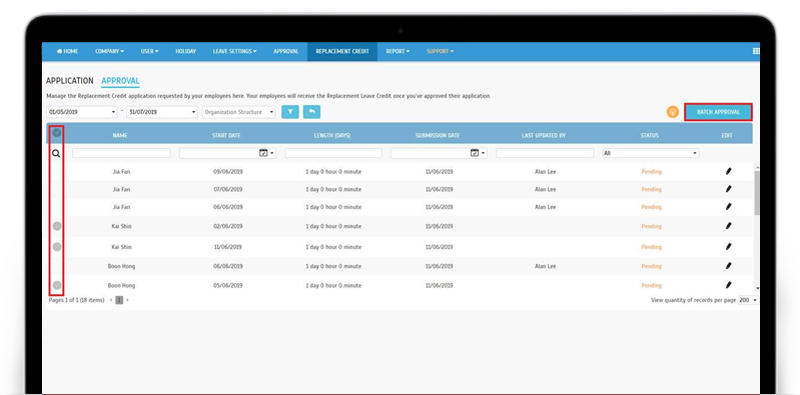The image size is (800, 395).
Task: Expand the Report menu in navbar
Action: [397, 52]
